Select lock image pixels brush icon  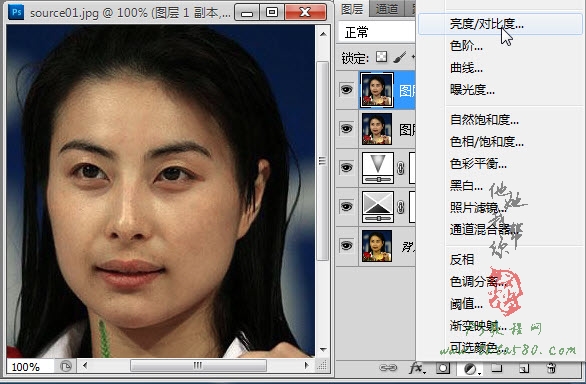coord(400,57)
